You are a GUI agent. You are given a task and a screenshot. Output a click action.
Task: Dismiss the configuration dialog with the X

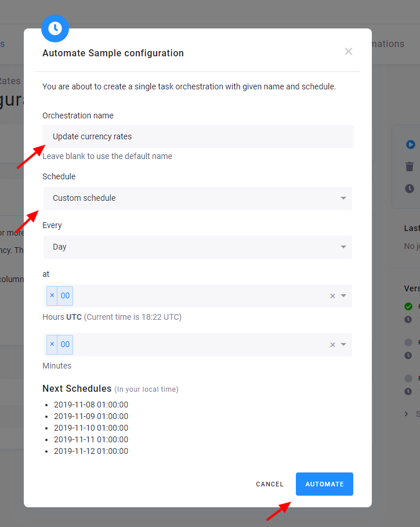coord(348,51)
